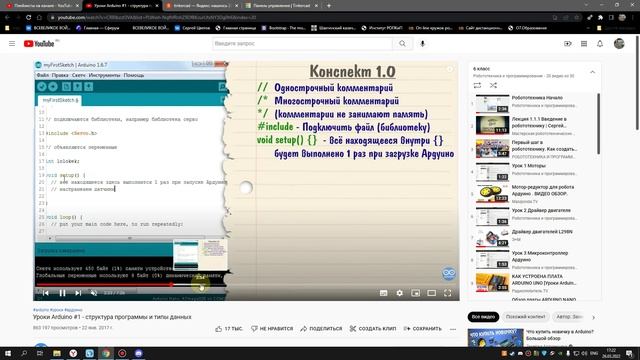Click the video page scrollbar
Viewport: 640px width, 360px height.
pos(637,84)
